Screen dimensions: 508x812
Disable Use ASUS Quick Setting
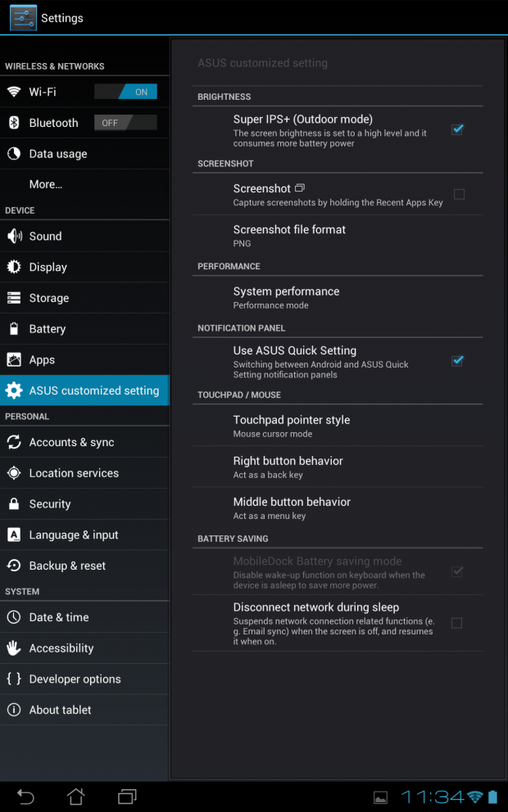click(x=456, y=360)
